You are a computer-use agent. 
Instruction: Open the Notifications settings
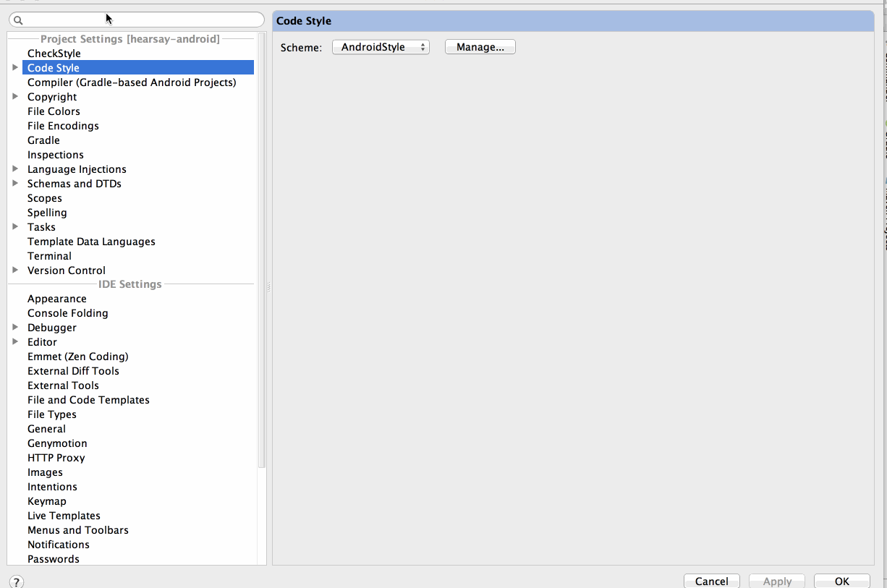[x=59, y=545]
